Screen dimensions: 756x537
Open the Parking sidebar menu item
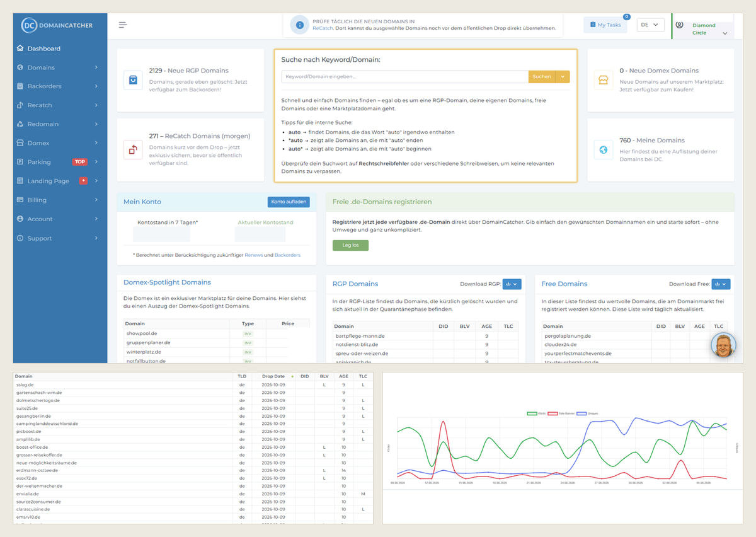[60, 162]
